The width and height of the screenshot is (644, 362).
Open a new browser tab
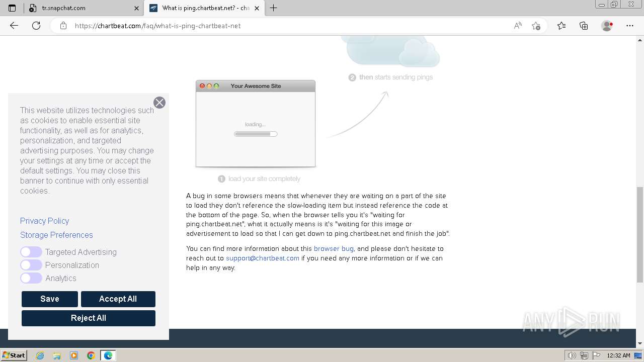[x=273, y=8]
